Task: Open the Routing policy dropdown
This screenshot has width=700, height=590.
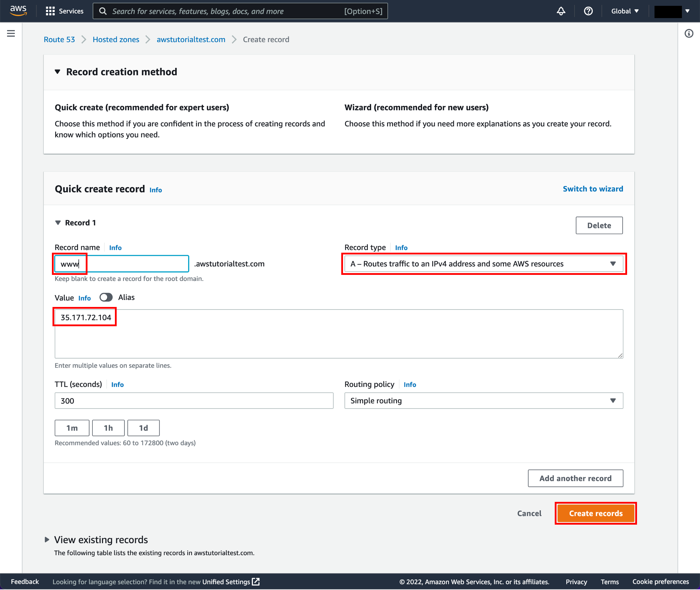Action: point(484,401)
